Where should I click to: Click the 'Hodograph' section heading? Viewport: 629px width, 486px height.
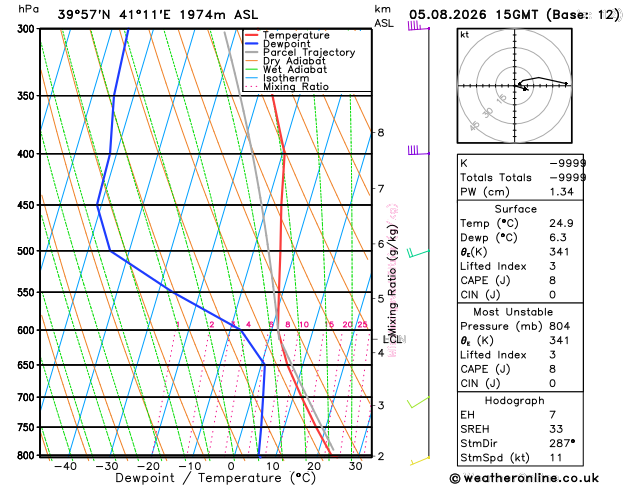coord(515,401)
